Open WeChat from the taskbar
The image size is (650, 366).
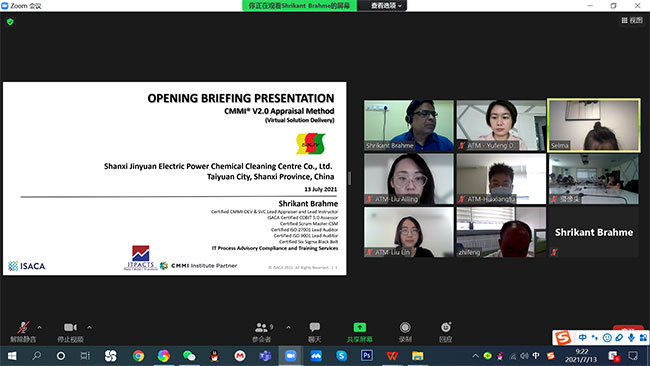[189, 356]
